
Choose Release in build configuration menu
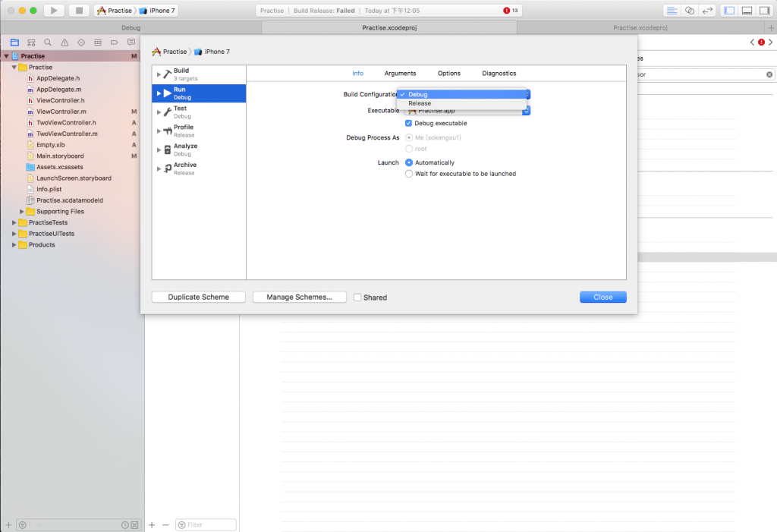462,103
